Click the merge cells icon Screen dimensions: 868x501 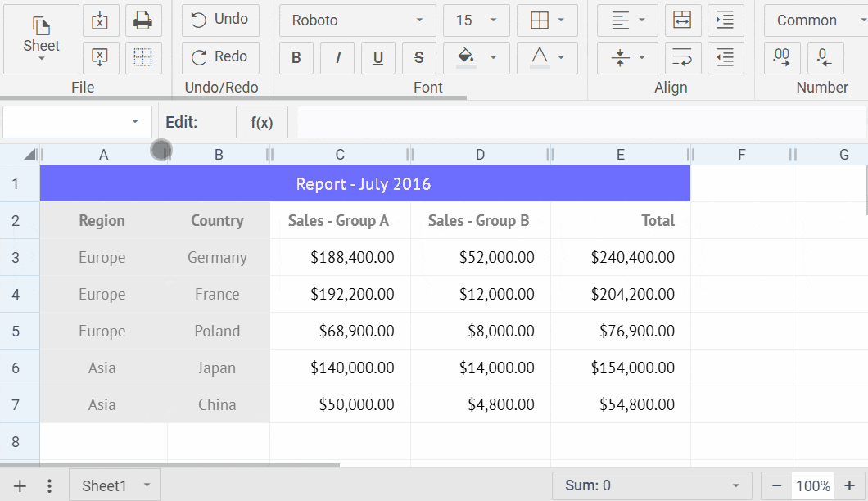pos(683,20)
